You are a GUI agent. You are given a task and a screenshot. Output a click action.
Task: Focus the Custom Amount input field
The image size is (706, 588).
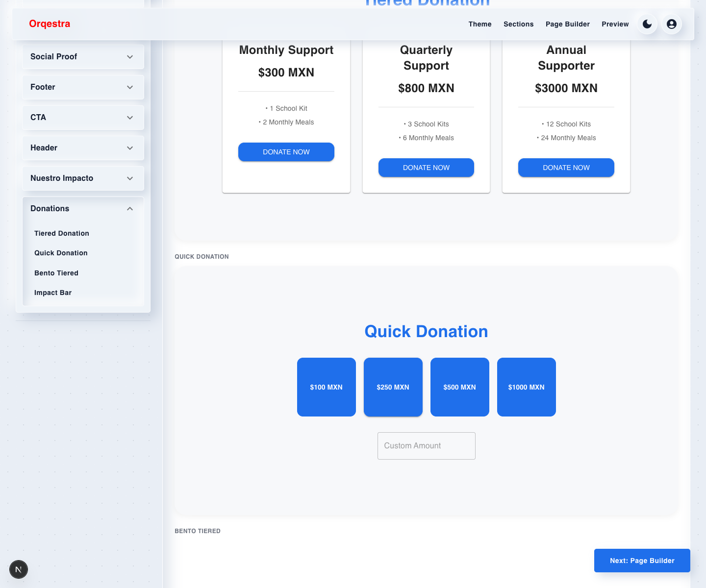(427, 446)
